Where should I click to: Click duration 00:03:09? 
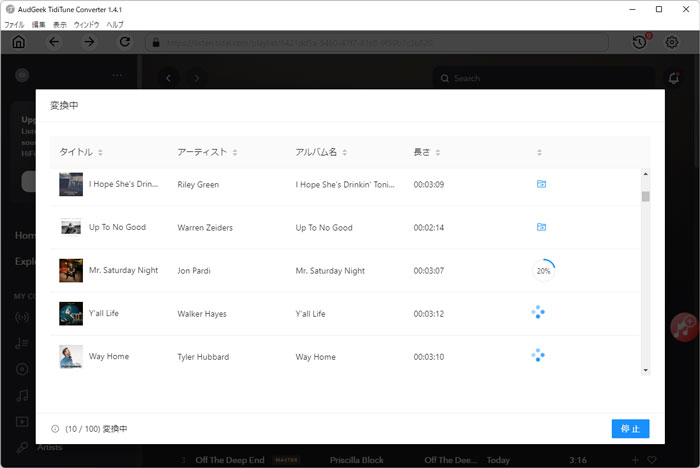pyautogui.click(x=429, y=184)
